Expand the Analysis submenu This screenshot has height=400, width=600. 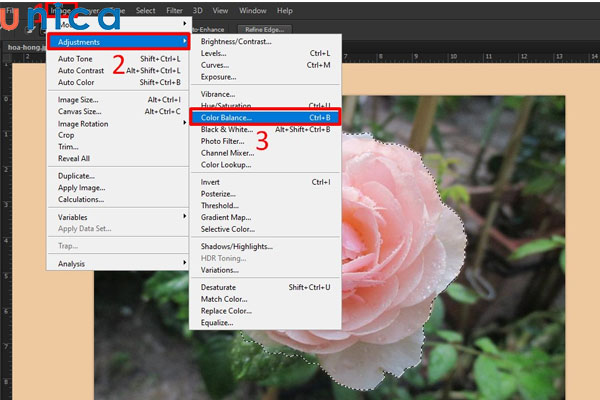(x=119, y=264)
